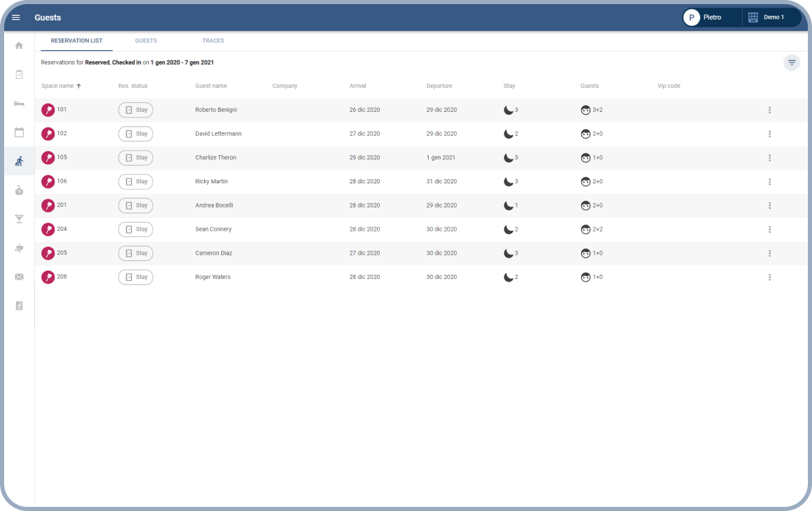
Task: Open the three-dot menu for Sean Connery
Action: click(x=769, y=229)
